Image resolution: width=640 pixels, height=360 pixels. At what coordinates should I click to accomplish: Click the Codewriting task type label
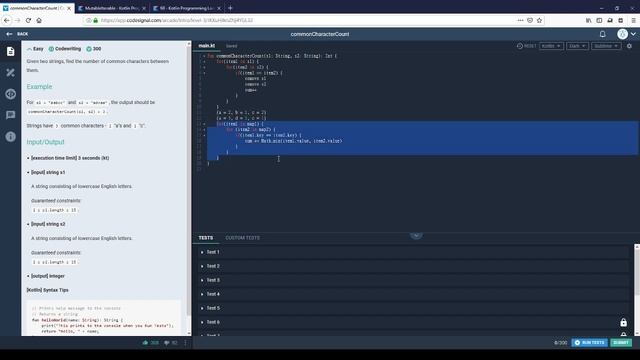(x=65, y=49)
